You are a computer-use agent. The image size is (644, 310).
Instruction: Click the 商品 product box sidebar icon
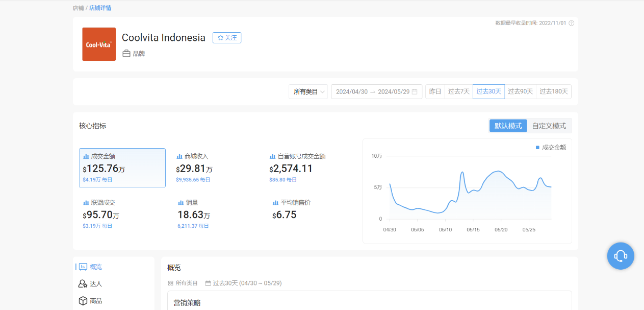pyautogui.click(x=83, y=301)
